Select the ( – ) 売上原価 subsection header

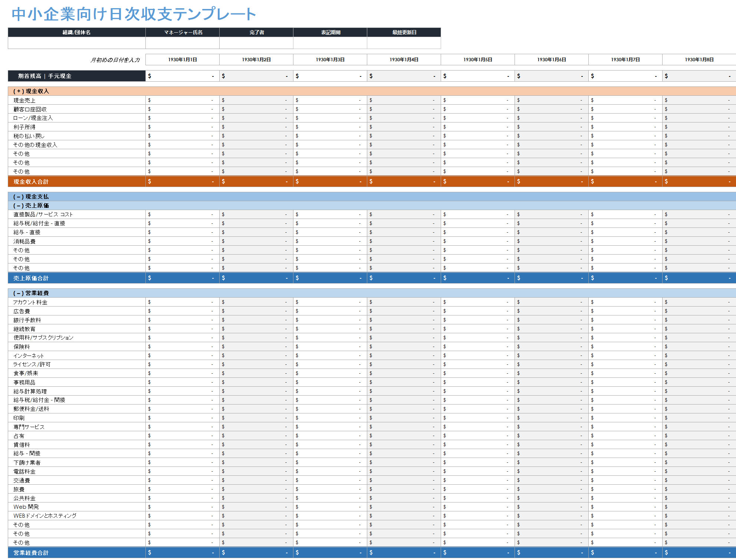point(372,206)
